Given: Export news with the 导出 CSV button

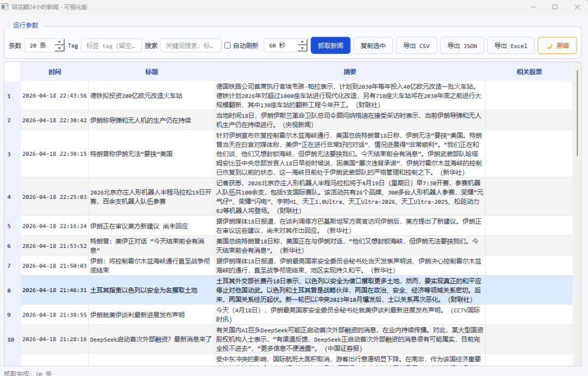Looking at the screenshot, I should (x=416, y=45).
